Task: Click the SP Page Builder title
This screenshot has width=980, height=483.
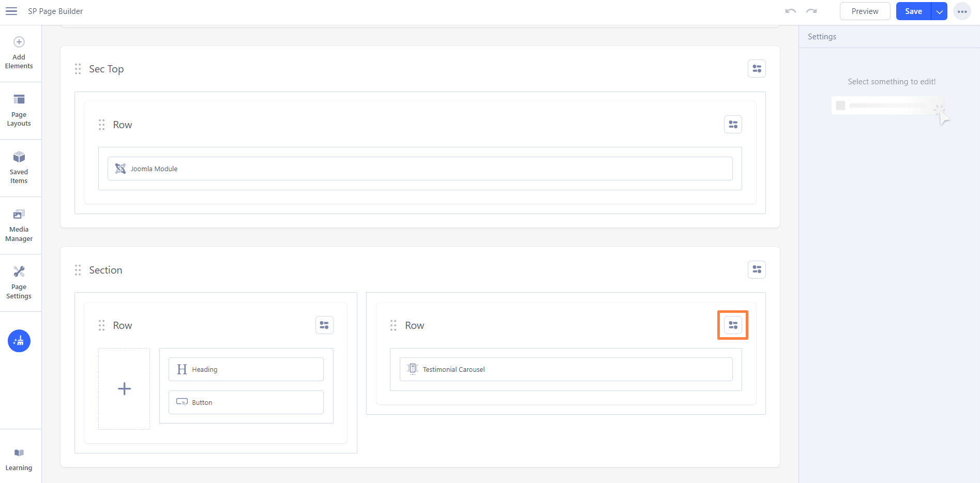Action: 55,11
